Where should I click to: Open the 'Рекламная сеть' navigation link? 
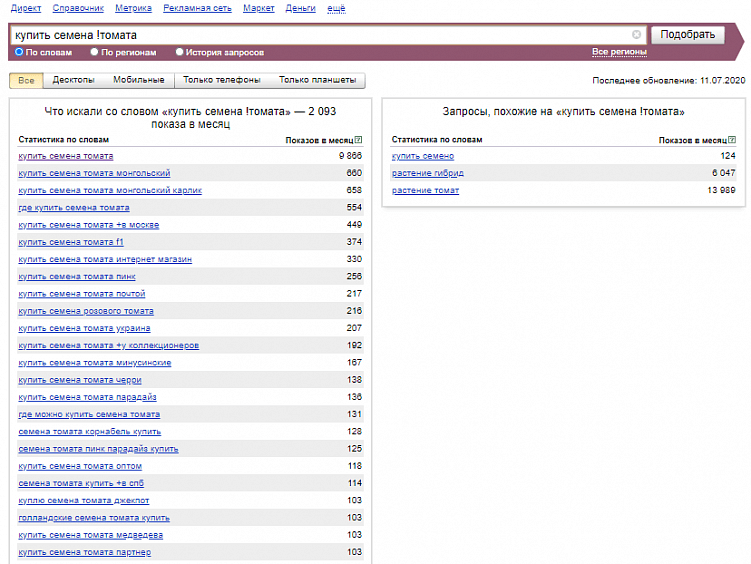click(x=197, y=8)
